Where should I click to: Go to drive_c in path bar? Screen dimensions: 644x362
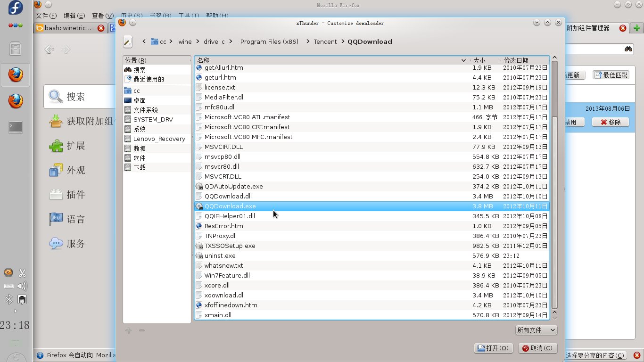pos(215,41)
